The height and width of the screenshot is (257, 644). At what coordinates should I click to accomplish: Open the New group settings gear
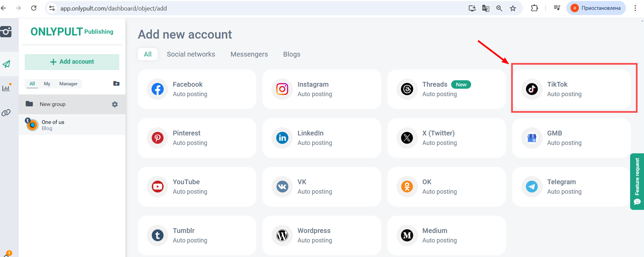115,104
